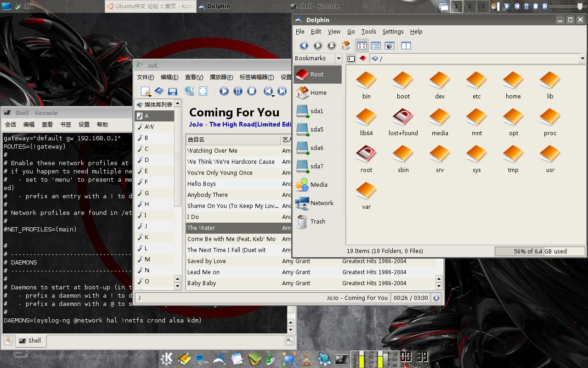Open sda6 drive in places panel
588x368 pixels.
click(317, 148)
